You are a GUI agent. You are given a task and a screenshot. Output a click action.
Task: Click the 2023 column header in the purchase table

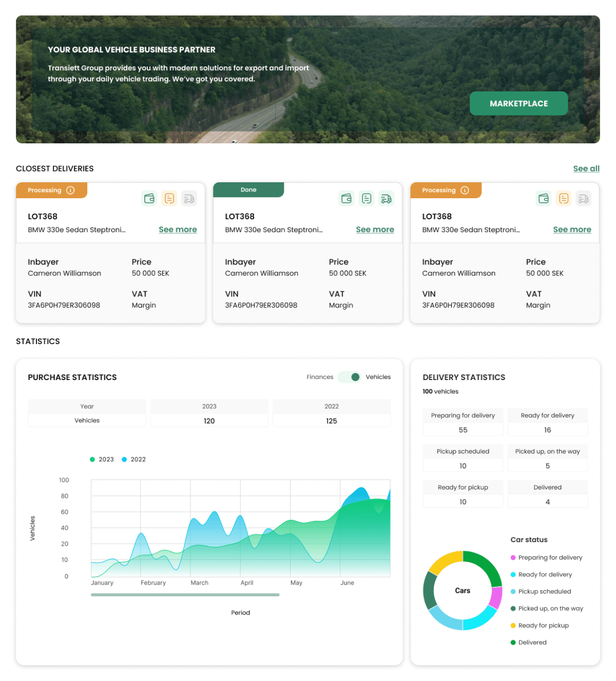click(209, 406)
